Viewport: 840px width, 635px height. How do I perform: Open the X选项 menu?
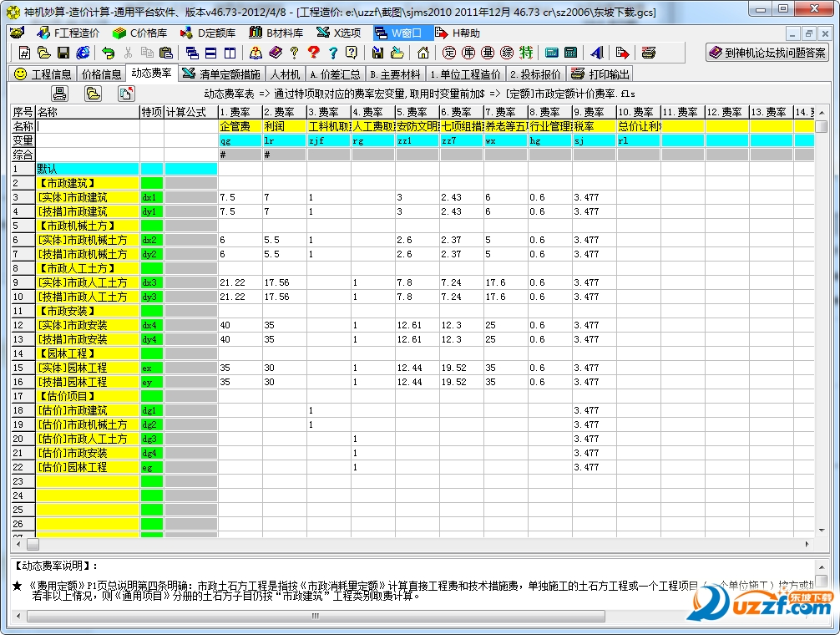pyautogui.click(x=339, y=33)
